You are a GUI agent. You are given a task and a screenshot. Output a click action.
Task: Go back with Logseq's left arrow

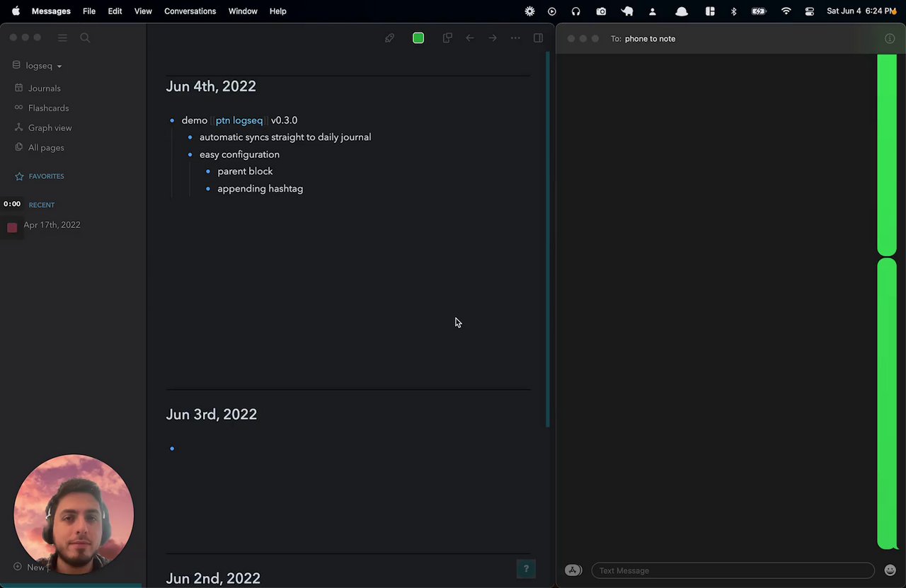[x=470, y=38]
